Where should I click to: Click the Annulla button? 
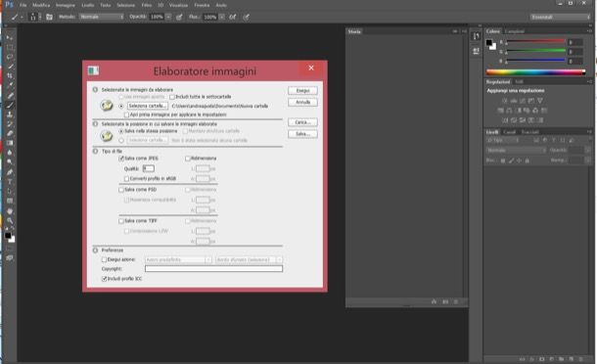pos(302,102)
